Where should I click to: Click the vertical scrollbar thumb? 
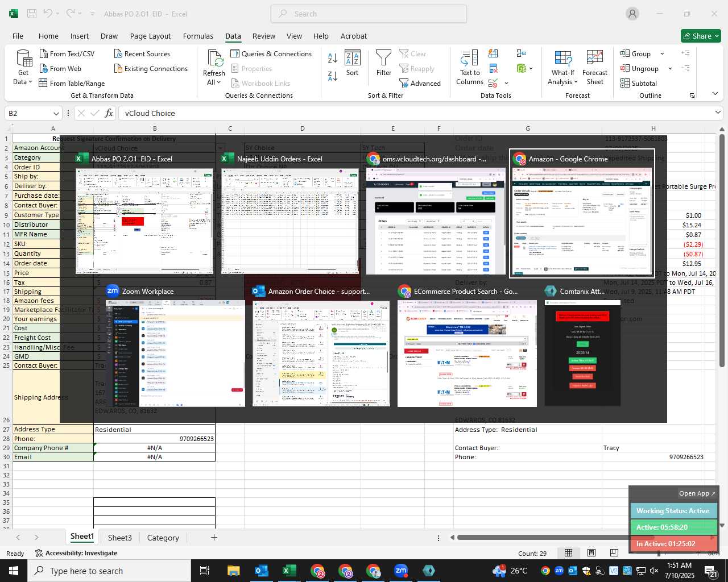click(722, 250)
